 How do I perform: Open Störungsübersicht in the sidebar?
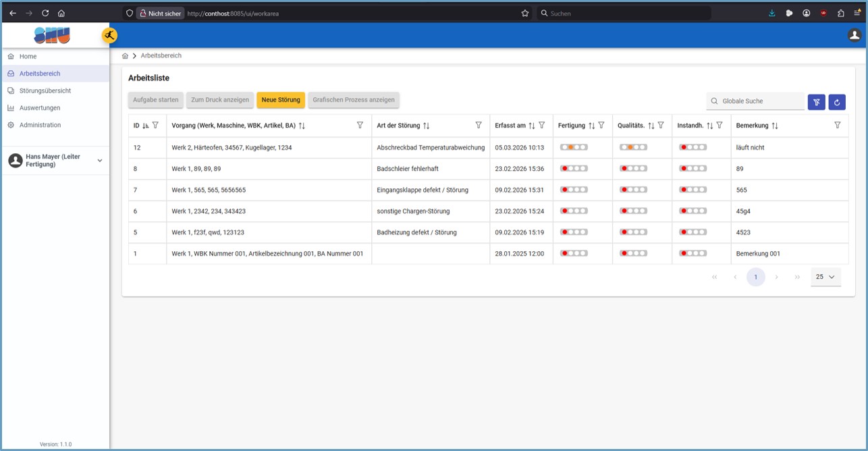(x=45, y=90)
